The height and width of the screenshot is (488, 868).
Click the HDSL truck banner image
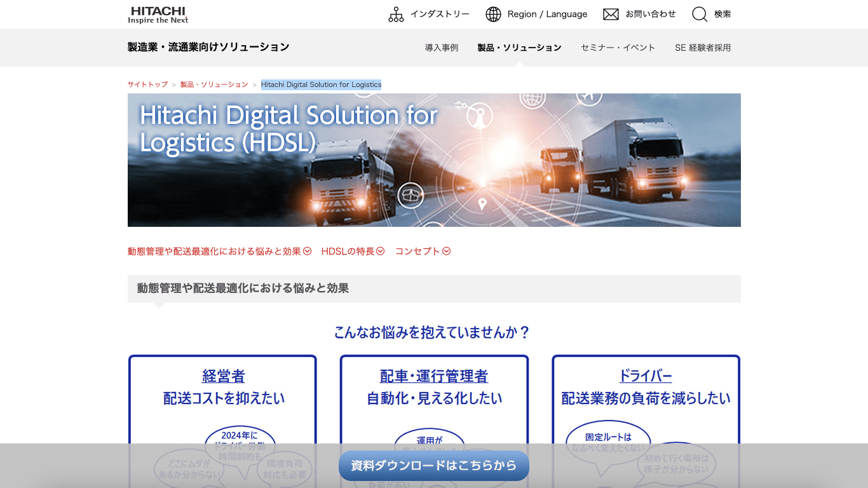click(434, 160)
